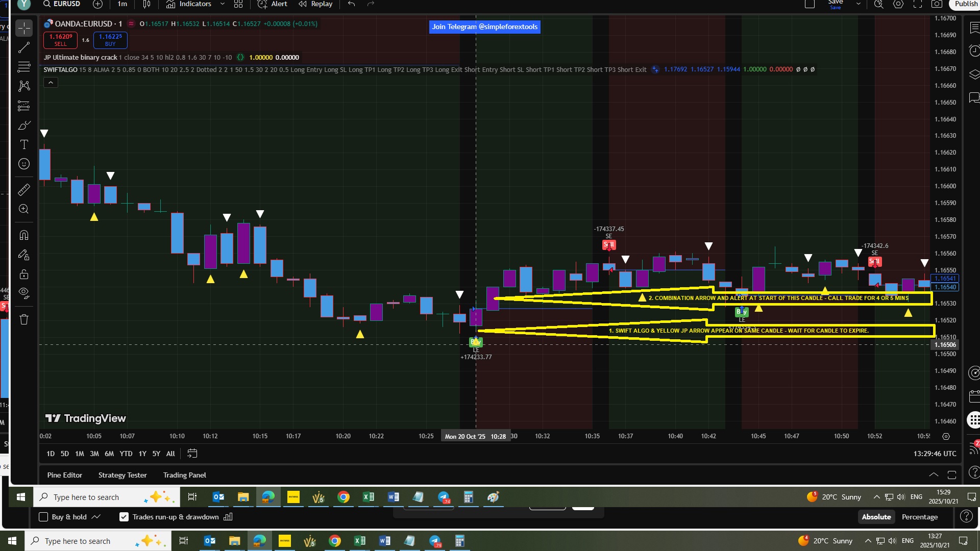Image resolution: width=980 pixels, height=551 pixels.
Task: Select the ruler measure tool
Action: click(x=24, y=190)
